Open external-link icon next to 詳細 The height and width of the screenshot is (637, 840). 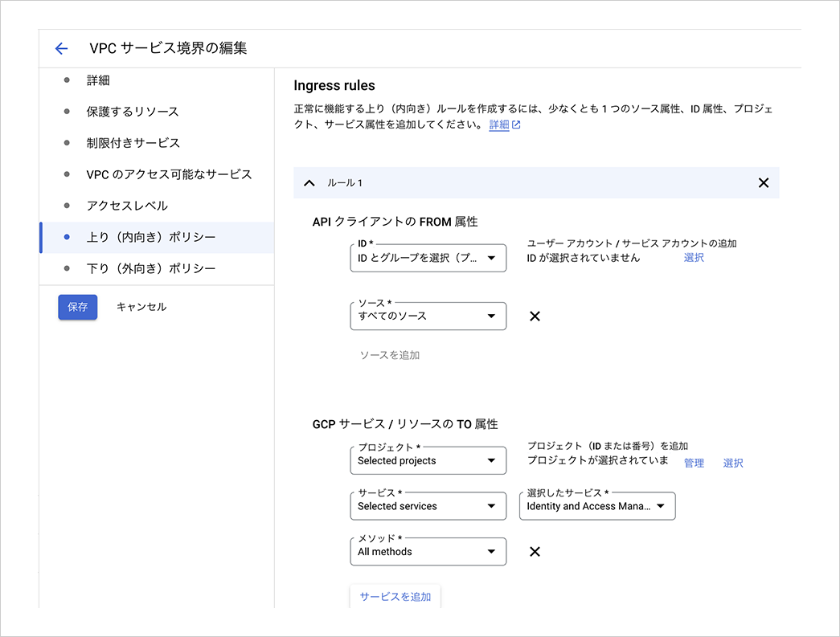coord(516,125)
